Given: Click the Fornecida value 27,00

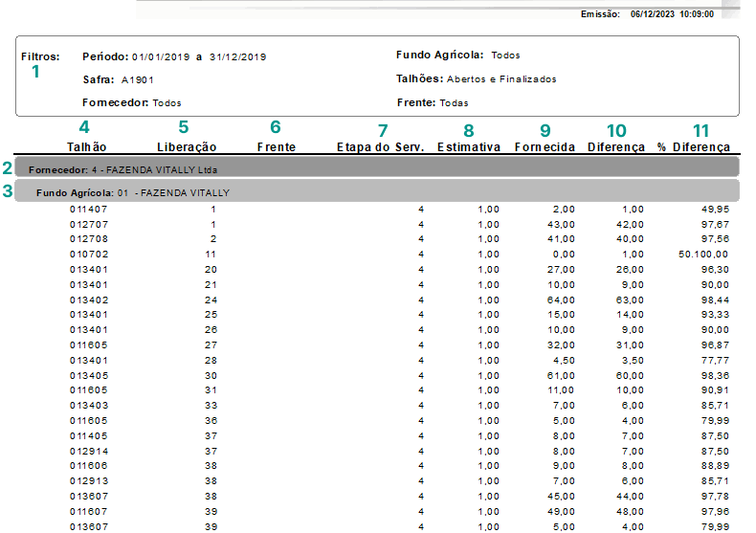Looking at the screenshot, I should (561, 270).
